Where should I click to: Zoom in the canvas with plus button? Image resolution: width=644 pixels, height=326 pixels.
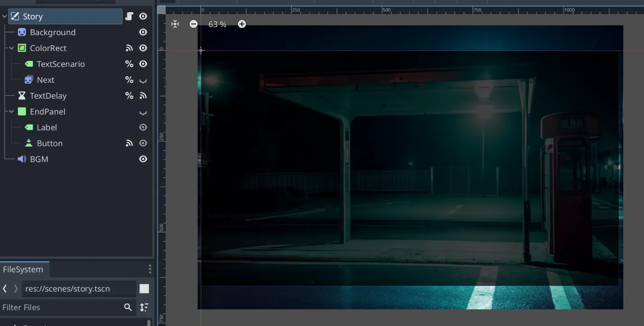point(242,24)
